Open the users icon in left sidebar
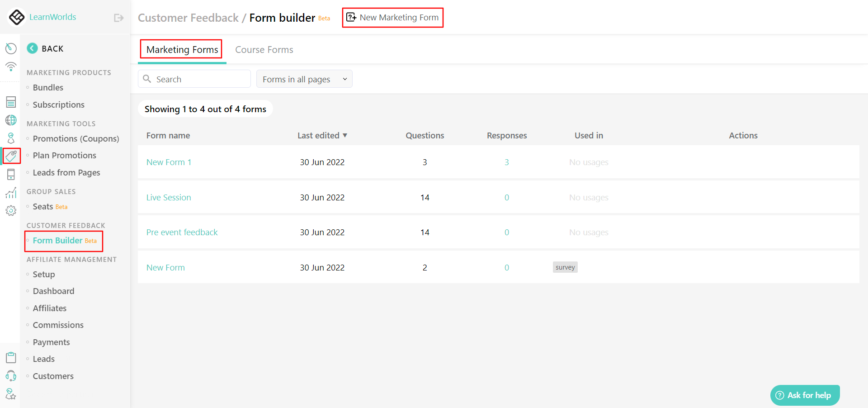This screenshot has width=868, height=408. 11,138
